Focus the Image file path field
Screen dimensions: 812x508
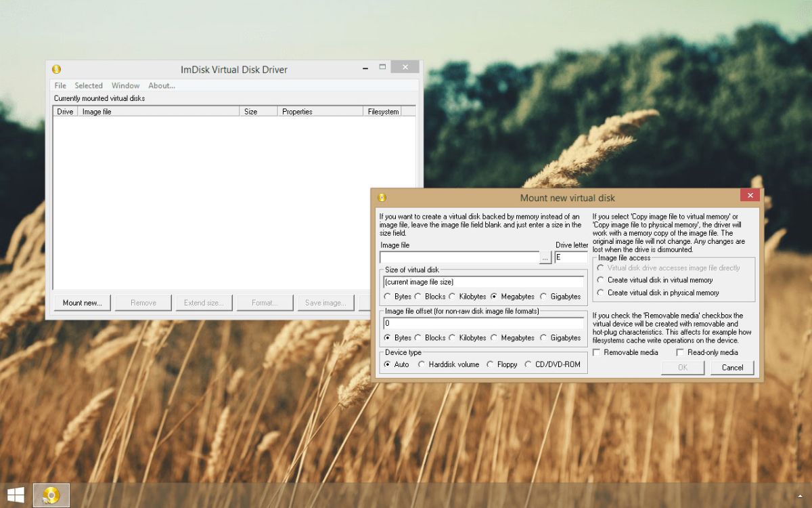pyautogui.click(x=459, y=257)
